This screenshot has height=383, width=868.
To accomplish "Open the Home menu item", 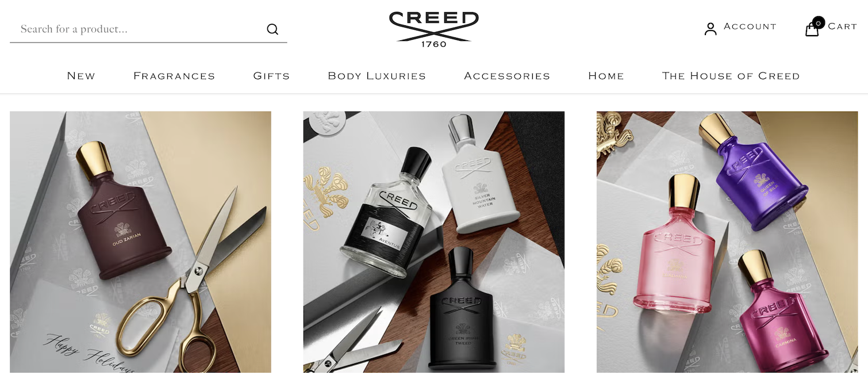I will point(606,76).
